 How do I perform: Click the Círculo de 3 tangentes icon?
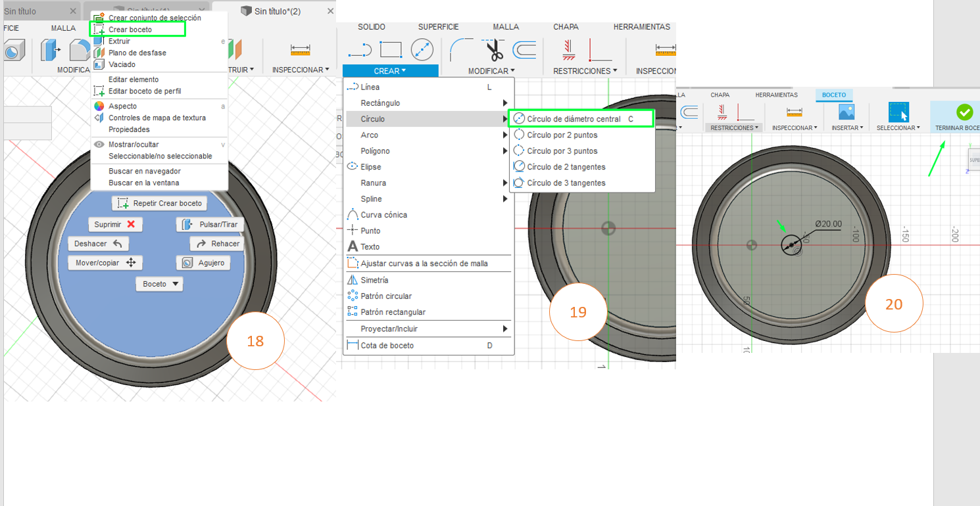(518, 183)
